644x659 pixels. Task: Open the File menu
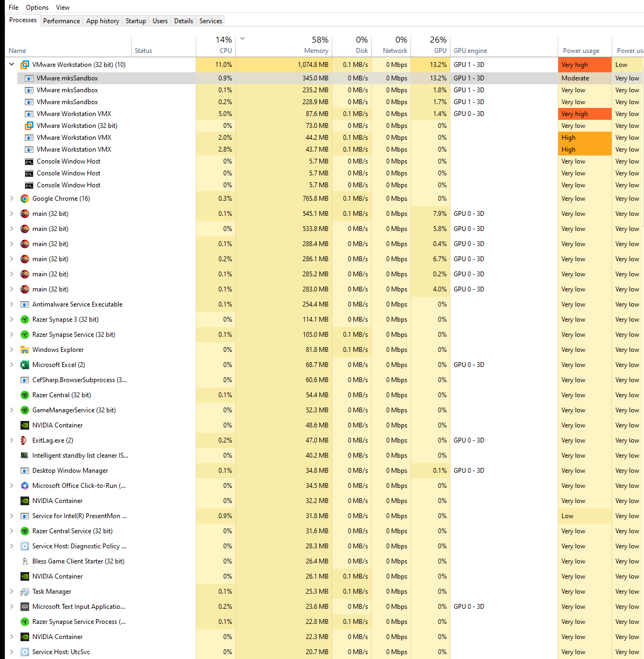coord(13,8)
